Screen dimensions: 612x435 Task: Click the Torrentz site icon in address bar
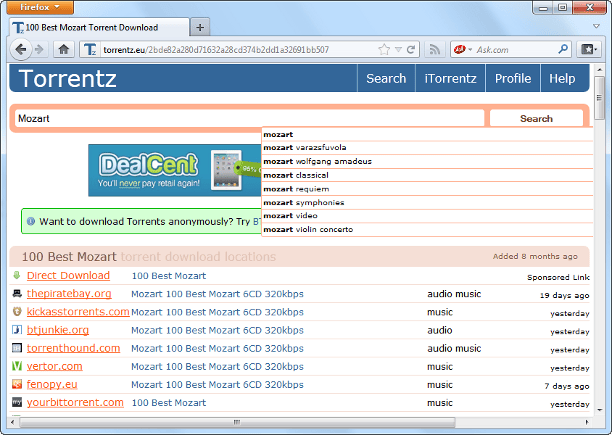tap(90, 50)
